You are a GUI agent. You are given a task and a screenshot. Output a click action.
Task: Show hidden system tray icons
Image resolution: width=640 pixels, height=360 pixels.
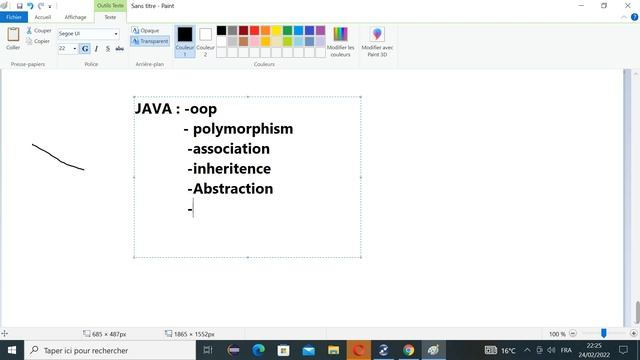(527, 350)
